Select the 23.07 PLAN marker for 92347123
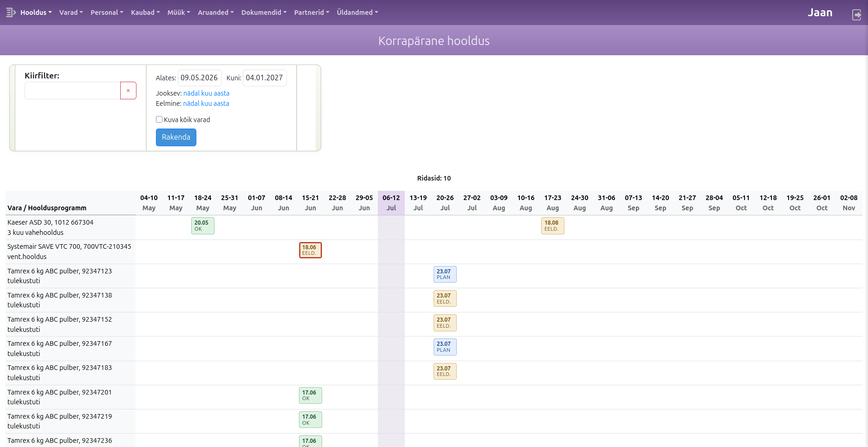The height and width of the screenshot is (447, 868). (x=445, y=274)
